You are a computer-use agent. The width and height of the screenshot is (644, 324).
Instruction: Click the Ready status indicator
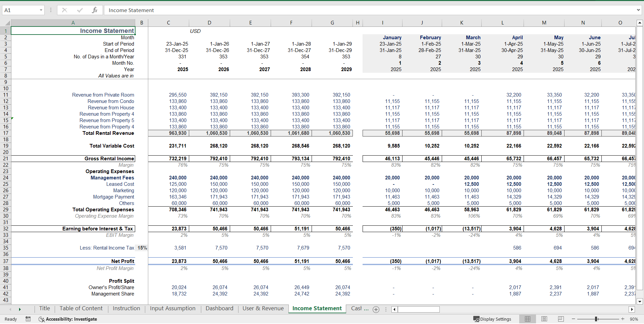pos(11,319)
